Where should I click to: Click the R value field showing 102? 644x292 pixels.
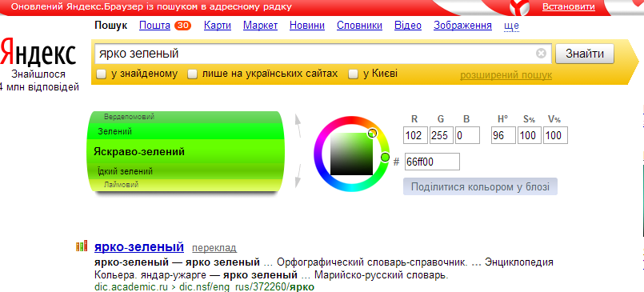point(416,135)
